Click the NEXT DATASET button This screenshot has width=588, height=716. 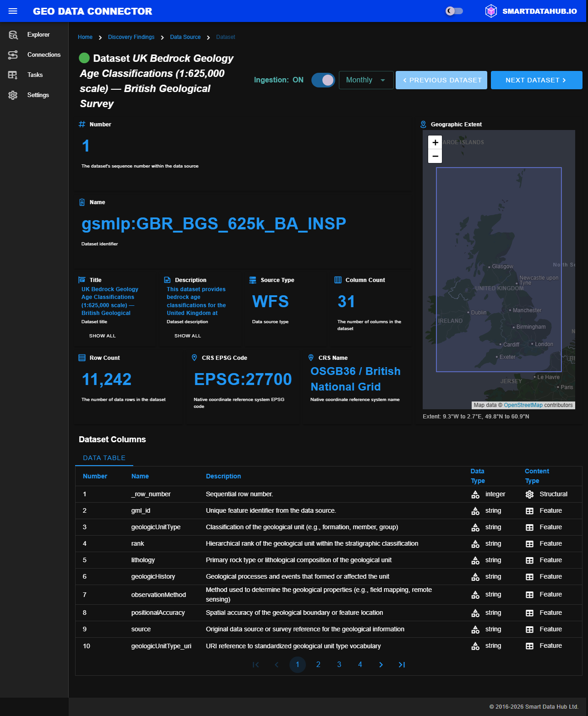(x=537, y=80)
